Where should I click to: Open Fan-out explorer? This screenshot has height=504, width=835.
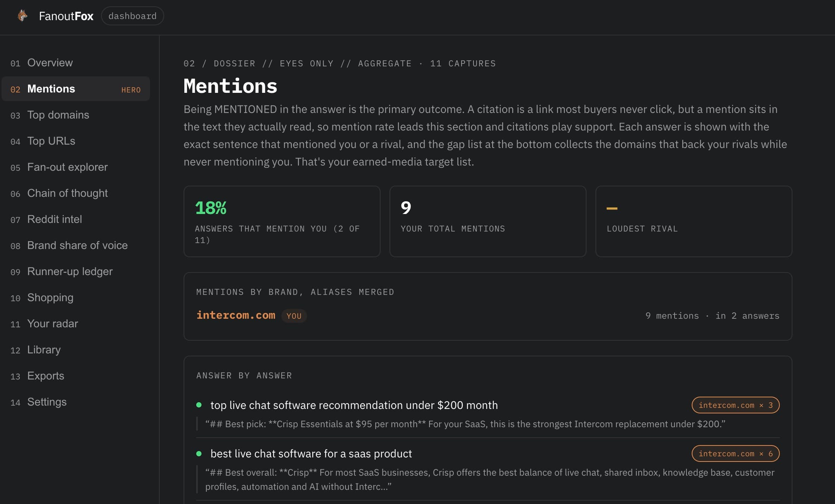click(76, 167)
